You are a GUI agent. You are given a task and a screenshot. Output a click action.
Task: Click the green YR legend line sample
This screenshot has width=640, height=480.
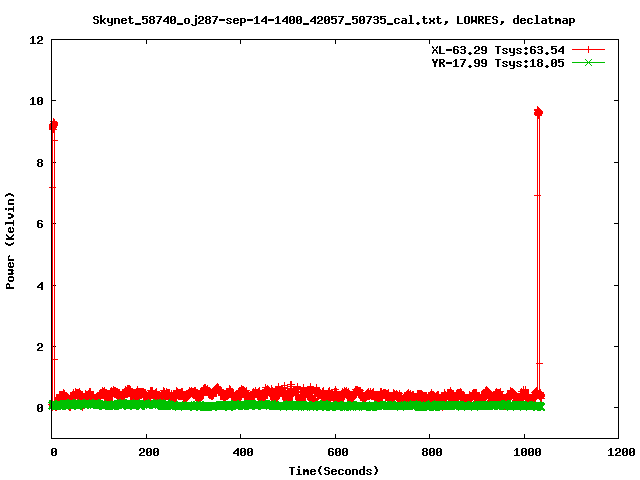[588, 62]
